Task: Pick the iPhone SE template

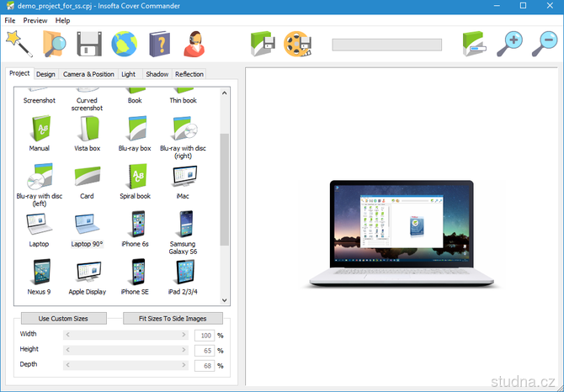Action: pos(135,277)
